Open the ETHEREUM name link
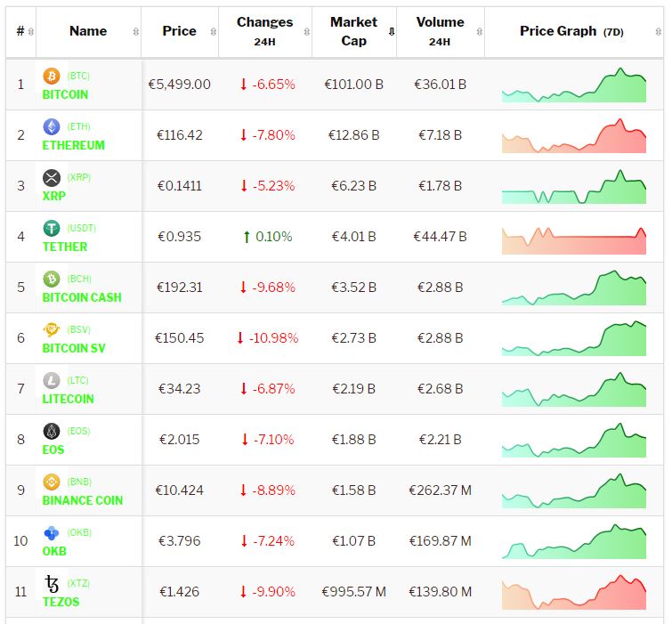Image resolution: width=672 pixels, height=624 pixels. click(x=74, y=145)
